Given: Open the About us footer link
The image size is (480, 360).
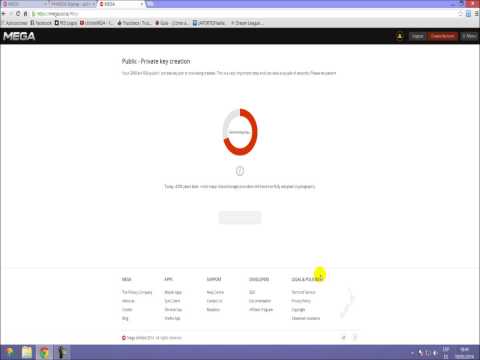Looking at the screenshot, I should click(x=128, y=301).
